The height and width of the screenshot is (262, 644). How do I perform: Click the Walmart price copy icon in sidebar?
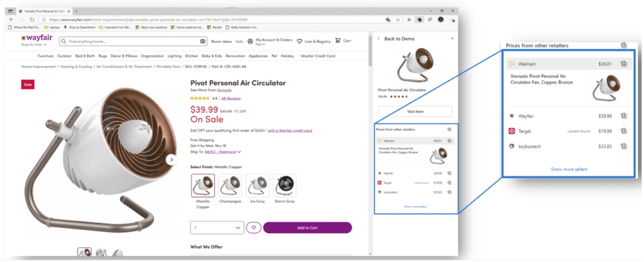tap(449, 140)
